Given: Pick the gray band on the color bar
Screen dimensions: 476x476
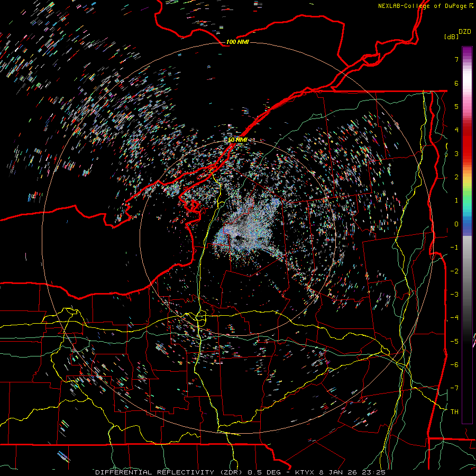Looking at the screenshot, I should pos(467,267).
